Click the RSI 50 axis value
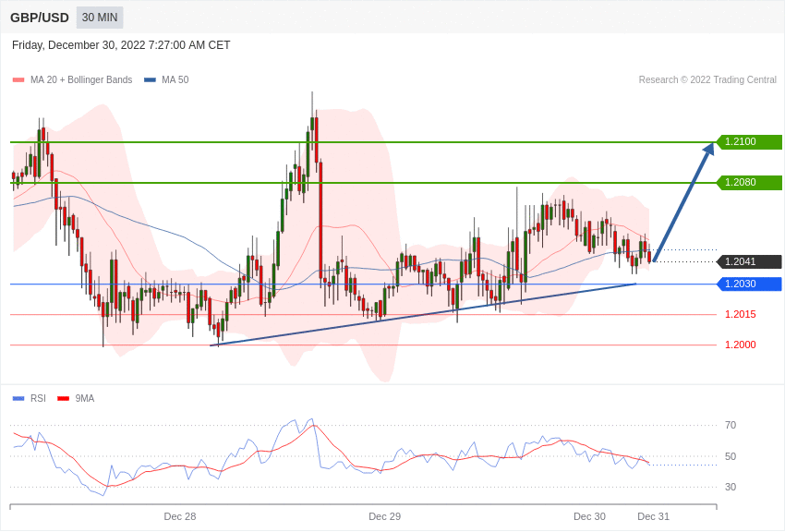 tap(731, 456)
